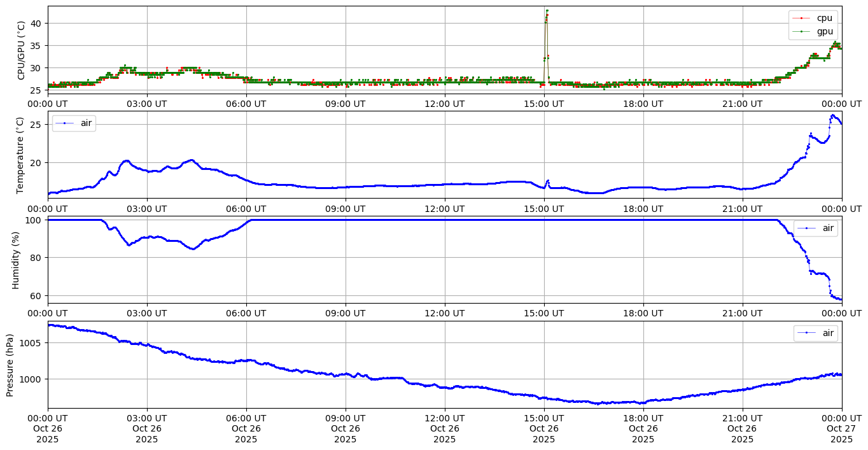
Task: Click the 80 tick on Humidity axis
Action: coord(37,258)
